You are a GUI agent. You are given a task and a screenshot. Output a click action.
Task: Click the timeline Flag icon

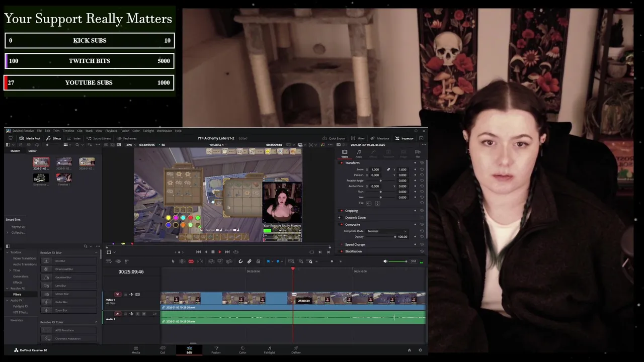pyautogui.click(x=268, y=261)
